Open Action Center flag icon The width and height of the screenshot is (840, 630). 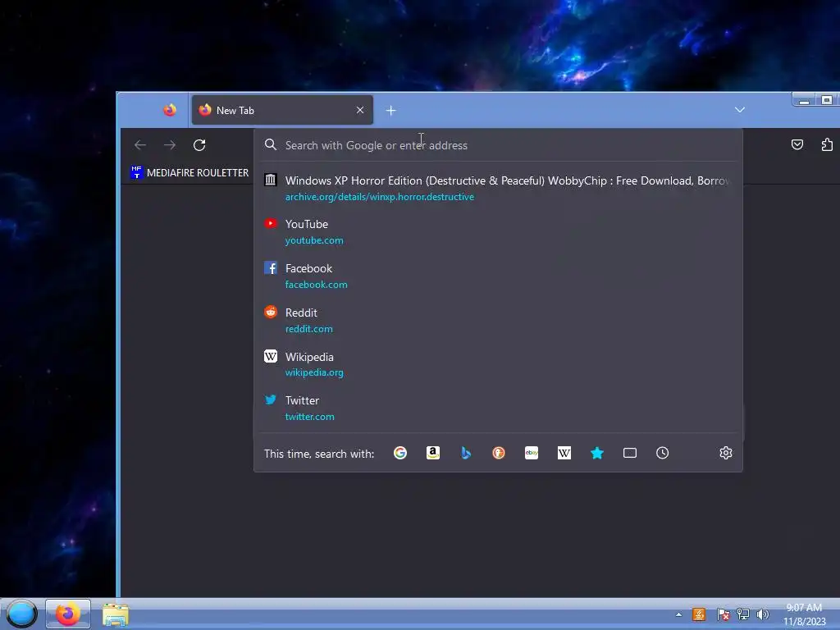pos(723,614)
